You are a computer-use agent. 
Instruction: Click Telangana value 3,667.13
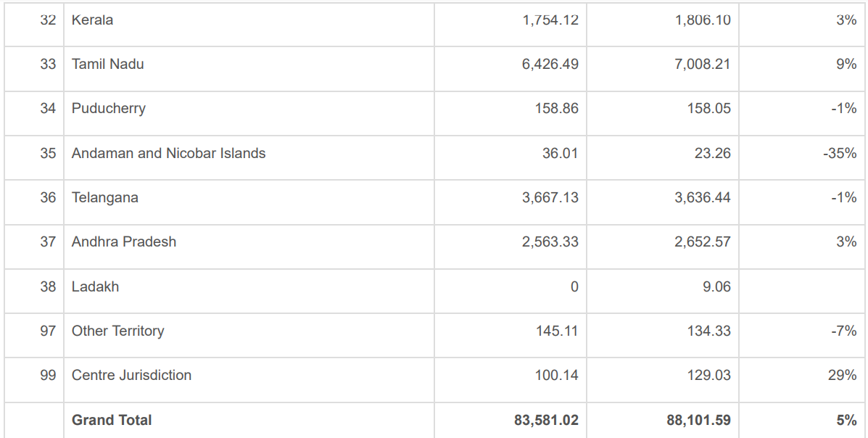click(x=550, y=197)
